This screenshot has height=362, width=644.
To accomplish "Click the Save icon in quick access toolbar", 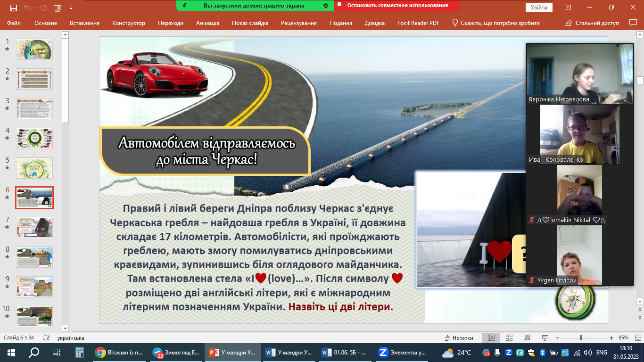I will point(13,8).
